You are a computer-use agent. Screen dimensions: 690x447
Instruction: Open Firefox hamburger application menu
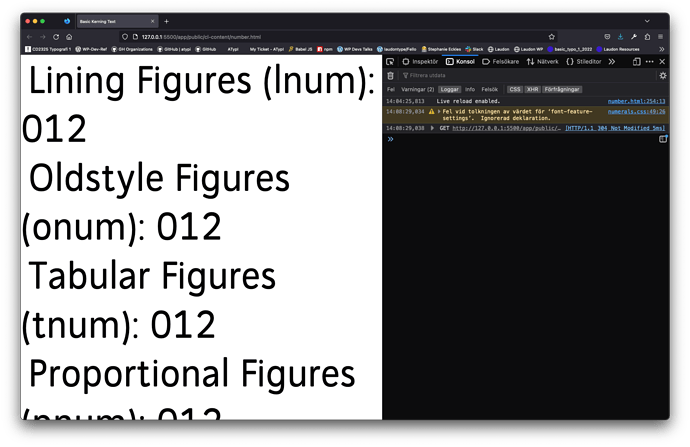click(661, 36)
